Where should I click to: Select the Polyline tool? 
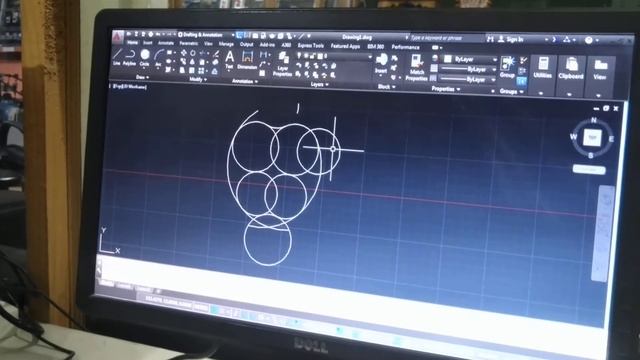(130, 57)
